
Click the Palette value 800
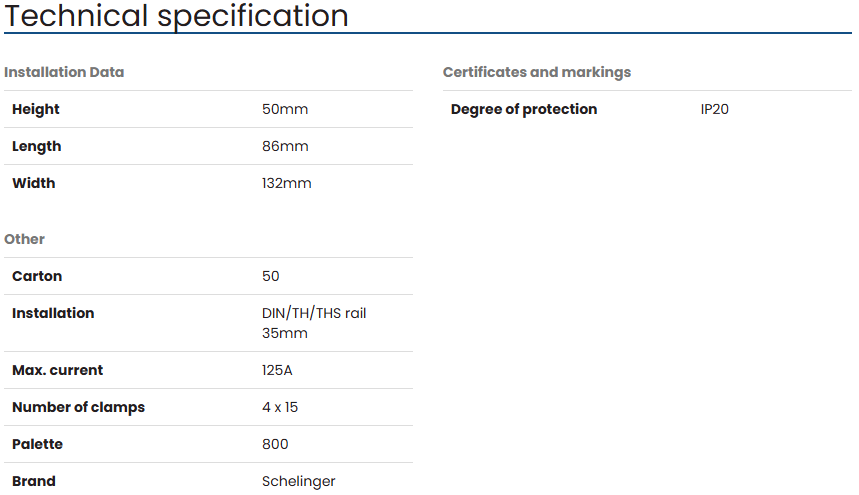pyautogui.click(x=275, y=444)
